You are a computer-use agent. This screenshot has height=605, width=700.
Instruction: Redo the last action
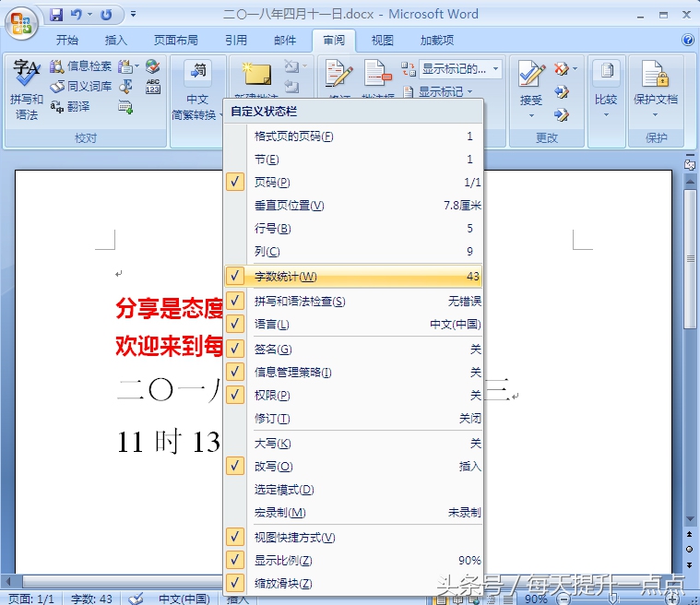pos(106,15)
